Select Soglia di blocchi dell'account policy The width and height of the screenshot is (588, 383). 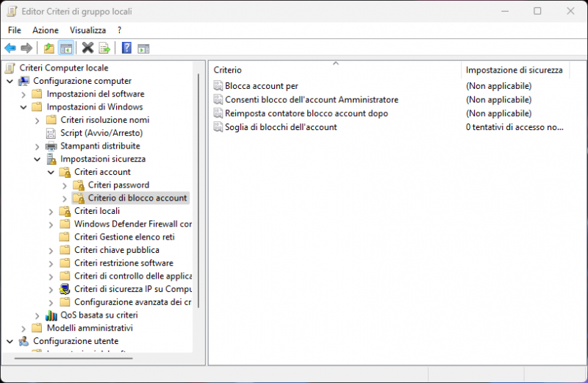click(x=281, y=126)
